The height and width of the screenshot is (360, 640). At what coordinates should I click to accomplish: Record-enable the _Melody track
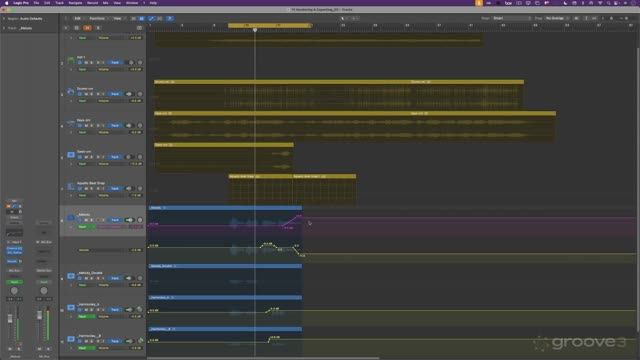coord(98,220)
